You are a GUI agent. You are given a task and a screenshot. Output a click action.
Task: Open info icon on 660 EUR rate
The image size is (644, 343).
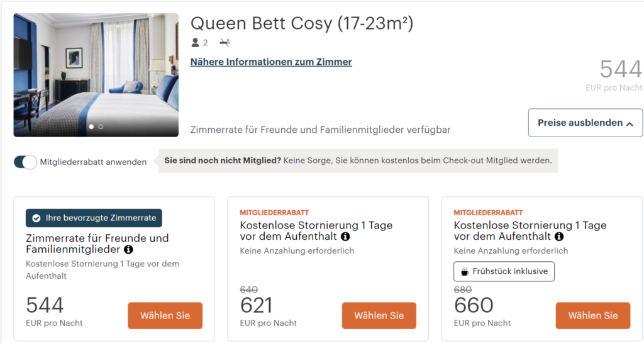(x=559, y=237)
